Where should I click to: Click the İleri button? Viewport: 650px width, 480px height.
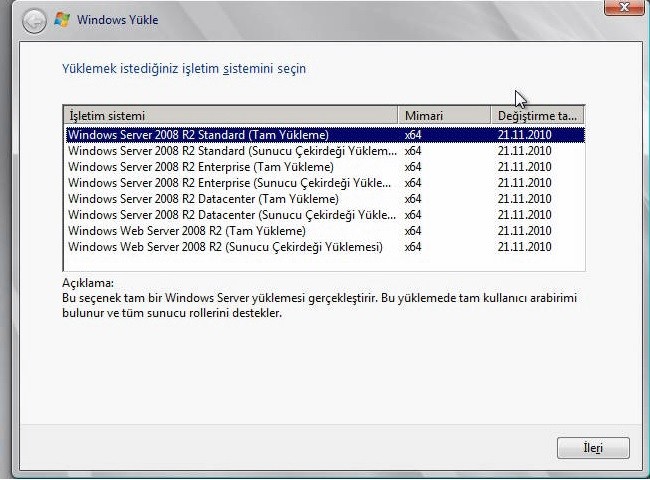click(x=593, y=448)
